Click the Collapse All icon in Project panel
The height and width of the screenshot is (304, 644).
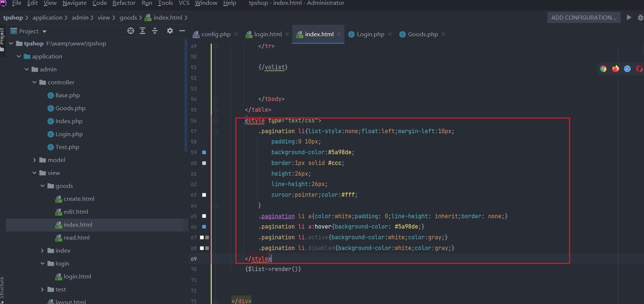pos(155,31)
